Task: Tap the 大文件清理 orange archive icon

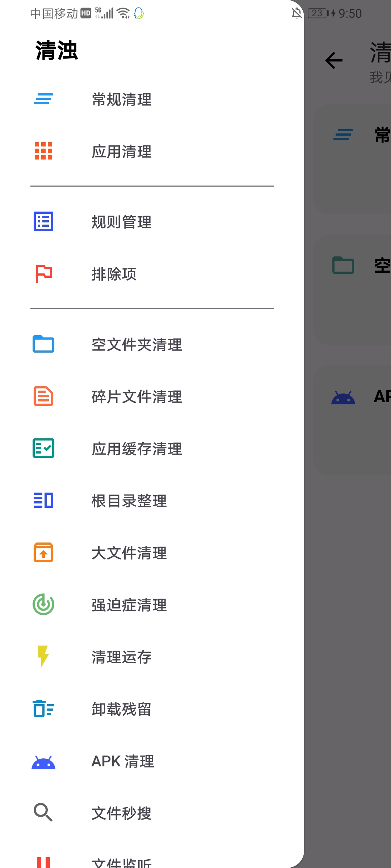Action: coord(43,552)
